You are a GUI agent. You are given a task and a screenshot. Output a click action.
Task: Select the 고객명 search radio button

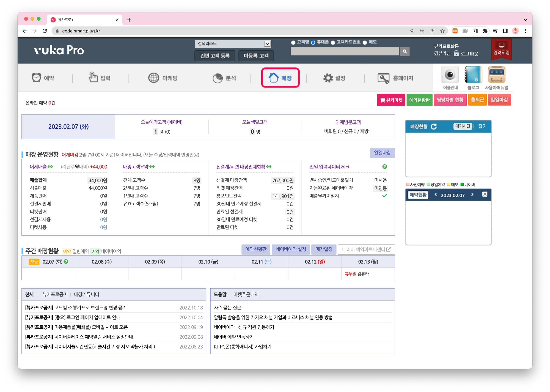[x=293, y=42]
